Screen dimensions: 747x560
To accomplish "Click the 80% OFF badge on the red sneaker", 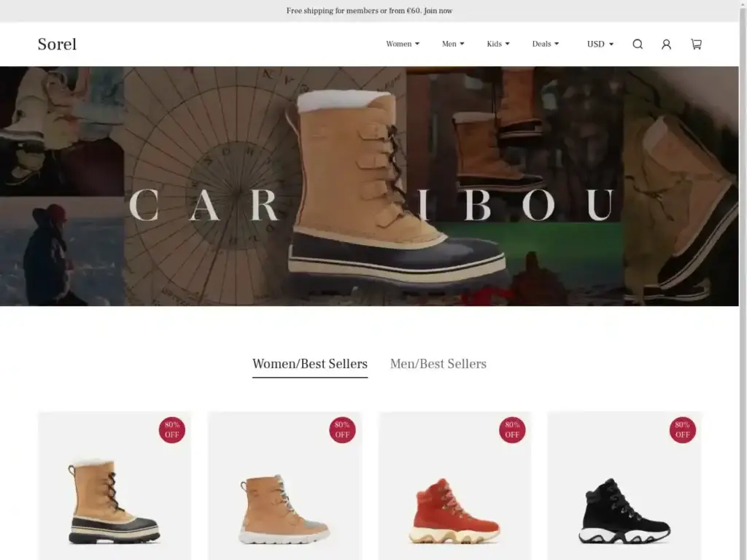I will click(x=511, y=430).
